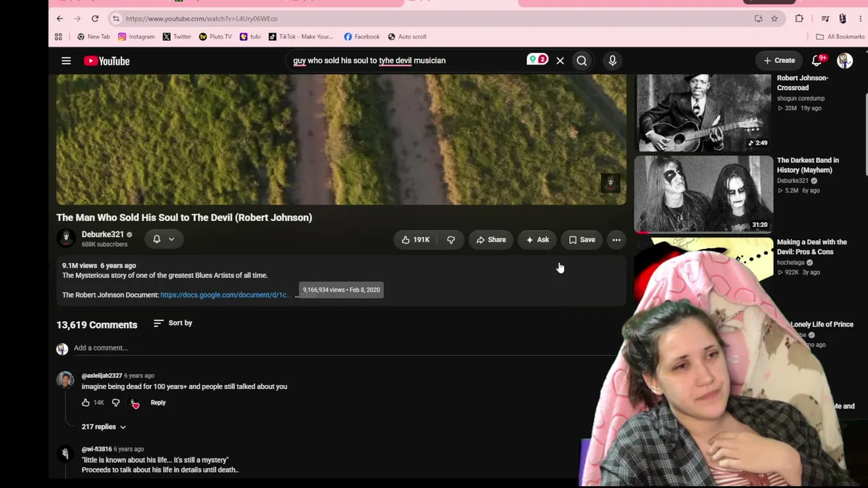The width and height of the screenshot is (868, 488).
Task: Open the Facebook bookmark
Action: click(x=361, y=37)
